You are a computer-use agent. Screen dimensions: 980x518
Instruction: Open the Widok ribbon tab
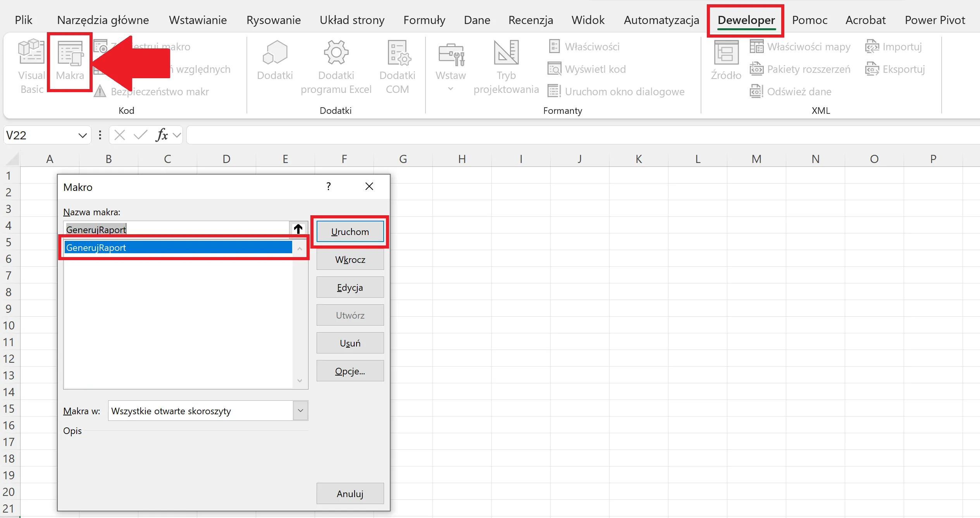pyautogui.click(x=588, y=20)
